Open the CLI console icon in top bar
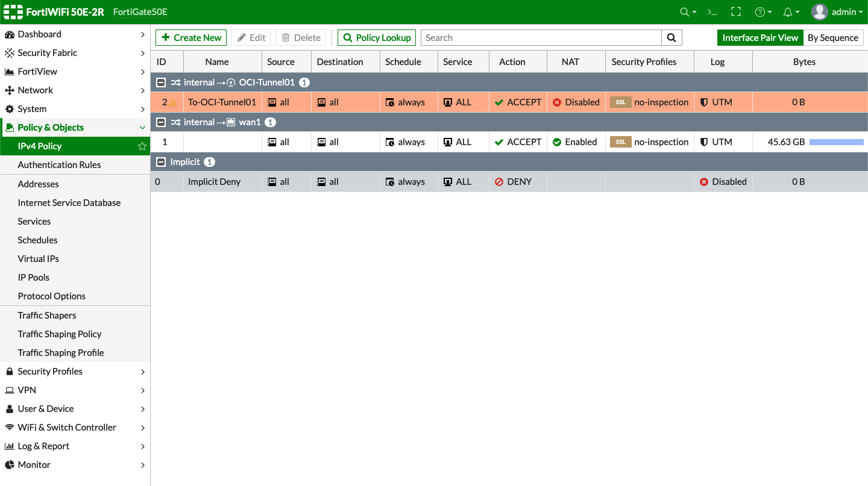Image resolution: width=868 pixels, height=486 pixels. 712,11
